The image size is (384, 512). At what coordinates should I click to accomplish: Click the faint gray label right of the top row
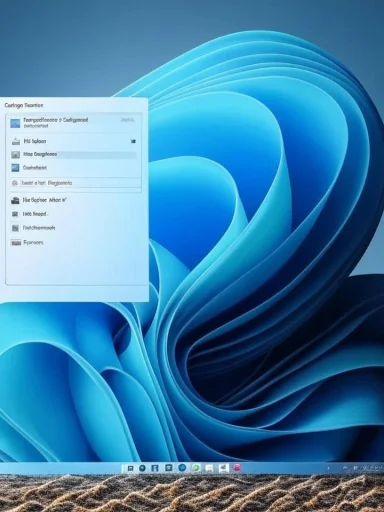[x=128, y=120]
